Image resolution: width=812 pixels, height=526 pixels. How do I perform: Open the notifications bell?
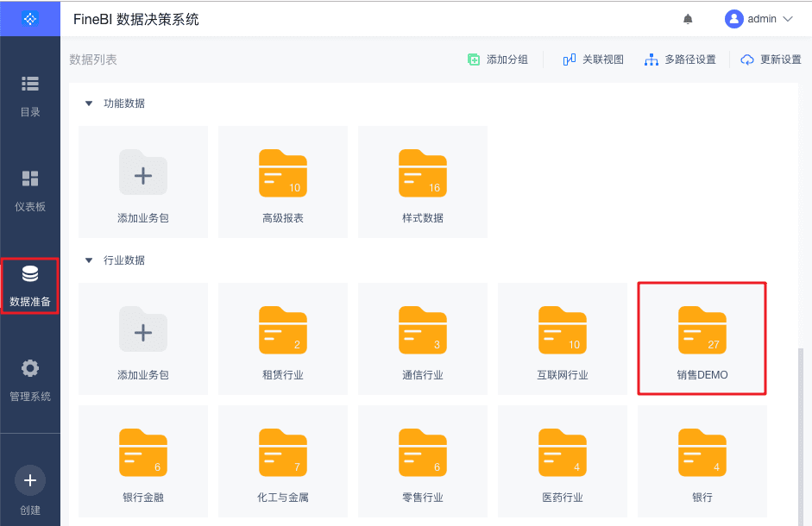688,19
